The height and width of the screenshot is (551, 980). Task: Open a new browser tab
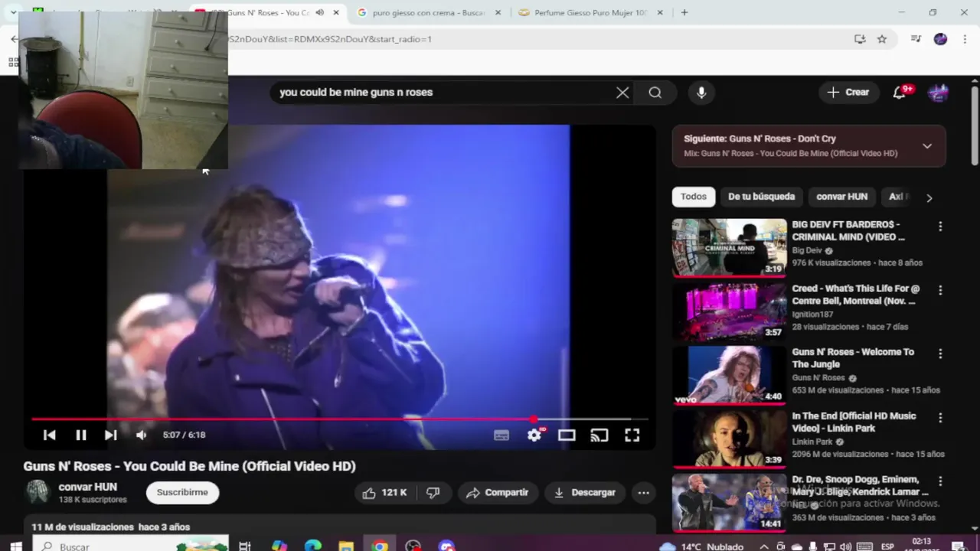[684, 13]
